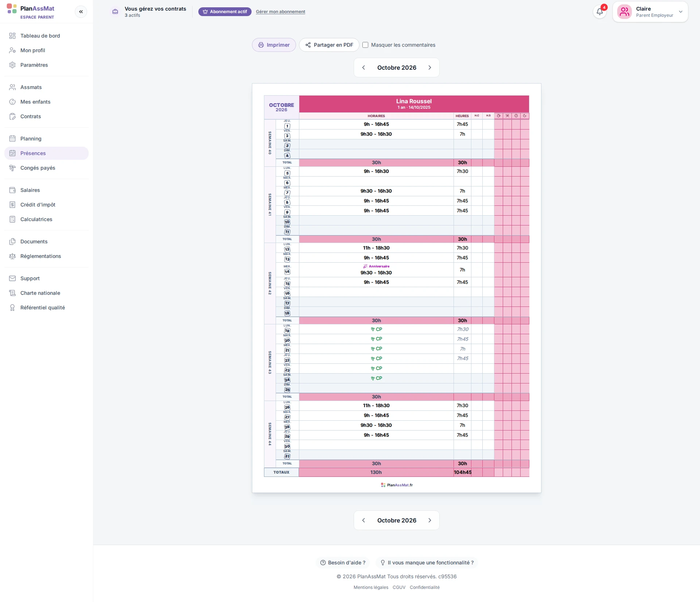The image size is (700, 602).
Task: Click the Claire profile avatar icon
Action: click(625, 12)
